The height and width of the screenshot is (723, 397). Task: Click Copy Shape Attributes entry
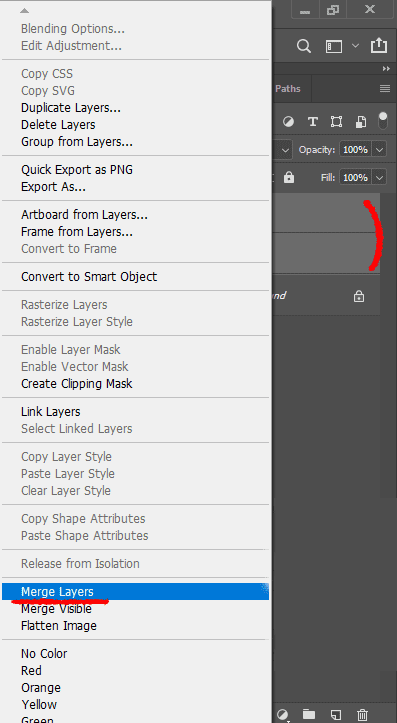tap(83, 519)
